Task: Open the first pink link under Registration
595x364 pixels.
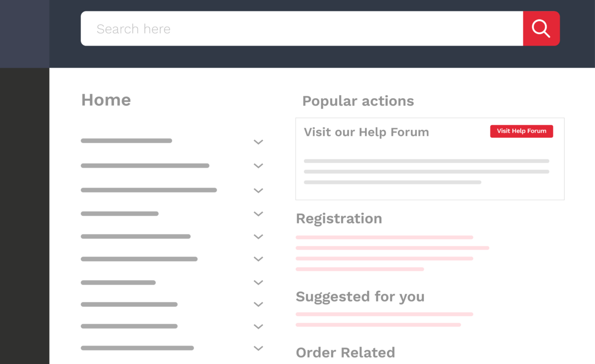Action: pyautogui.click(x=384, y=238)
